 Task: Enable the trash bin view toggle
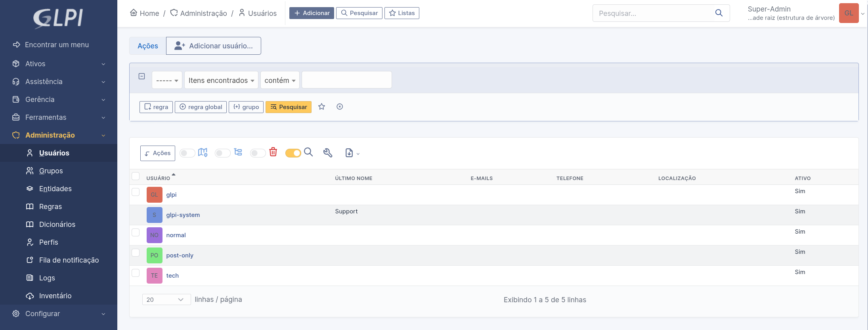258,153
